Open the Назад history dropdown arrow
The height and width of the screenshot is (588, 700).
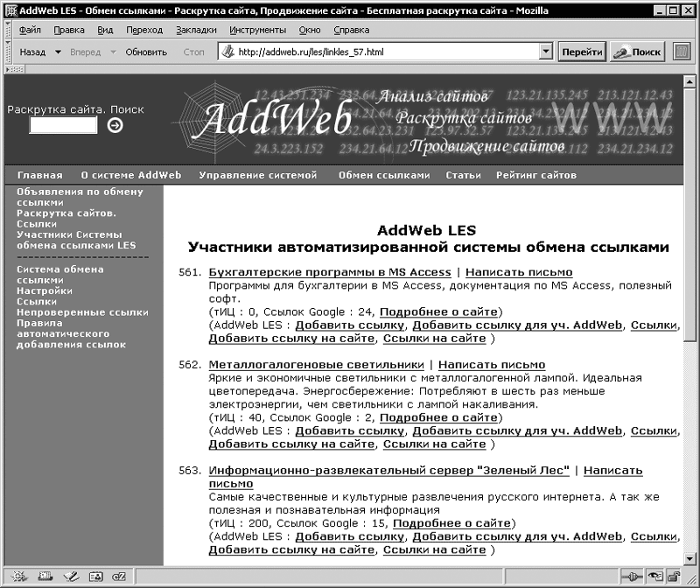coord(58,52)
